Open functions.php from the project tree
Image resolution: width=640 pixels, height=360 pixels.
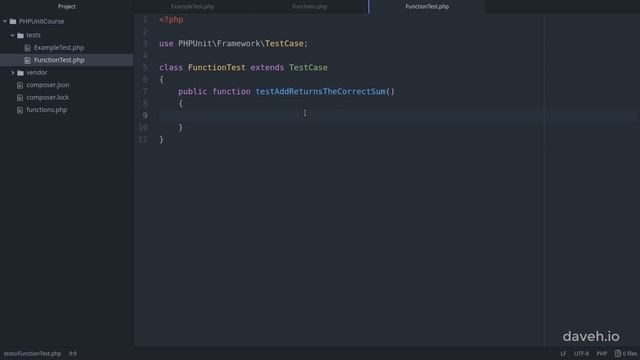pyautogui.click(x=47, y=110)
